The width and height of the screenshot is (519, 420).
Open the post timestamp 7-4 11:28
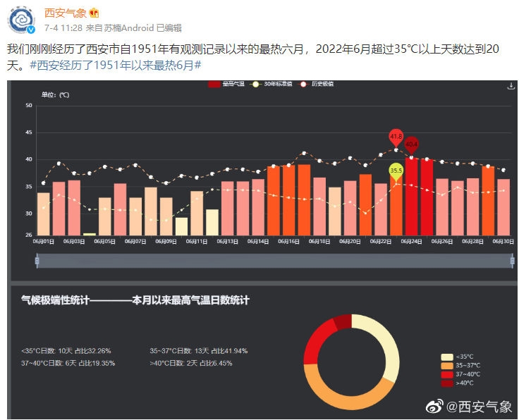pyautogui.click(x=63, y=28)
